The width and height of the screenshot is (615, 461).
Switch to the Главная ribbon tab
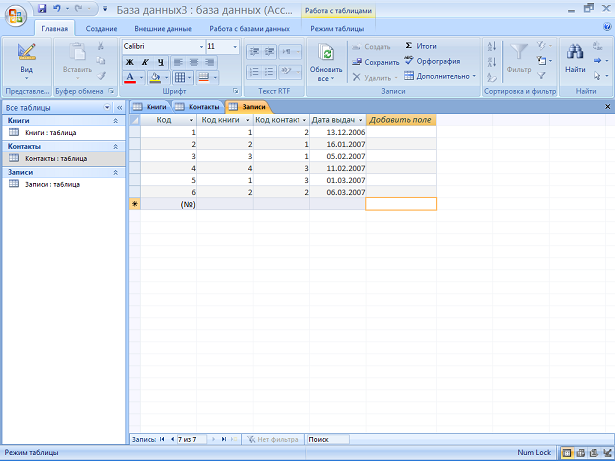55,29
